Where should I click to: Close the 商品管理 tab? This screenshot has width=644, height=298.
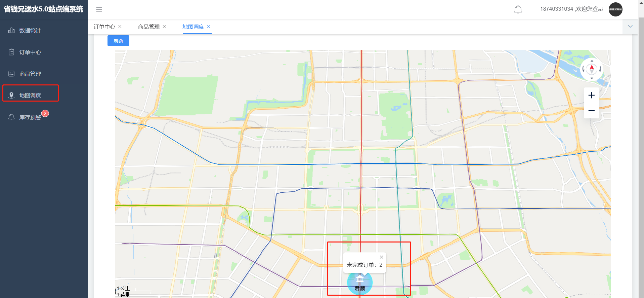[x=164, y=27]
